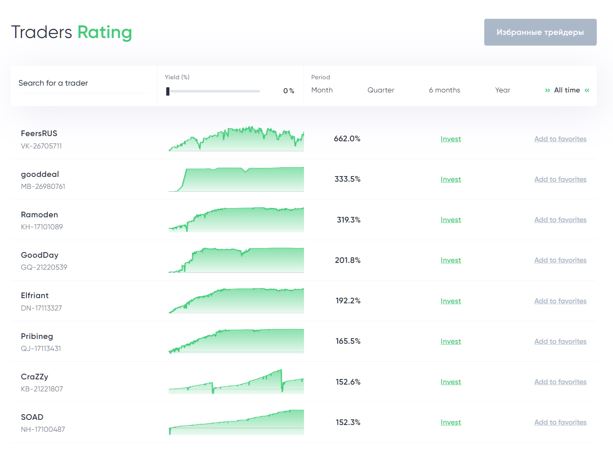Select the Quarter period tab
Screen dimensions: 613x452
380,90
